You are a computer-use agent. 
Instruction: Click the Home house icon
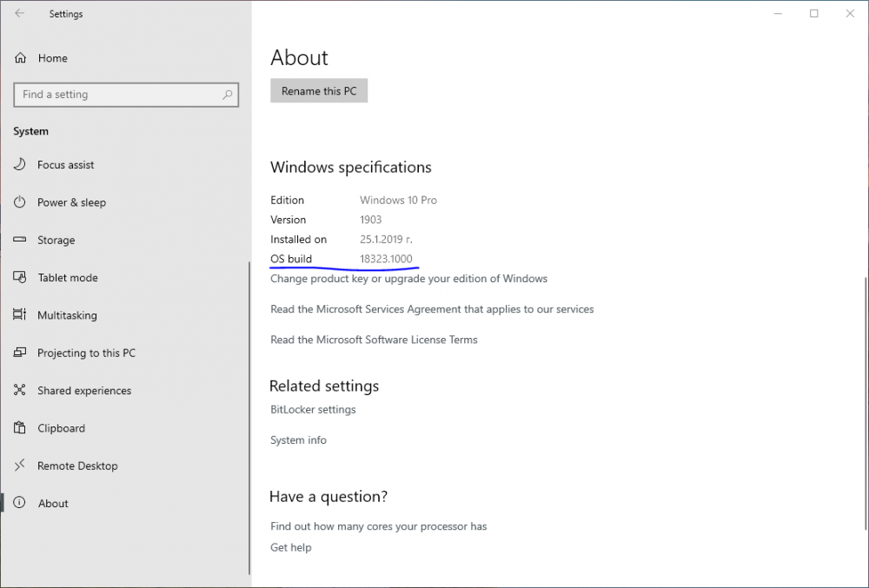click(21, 57)
